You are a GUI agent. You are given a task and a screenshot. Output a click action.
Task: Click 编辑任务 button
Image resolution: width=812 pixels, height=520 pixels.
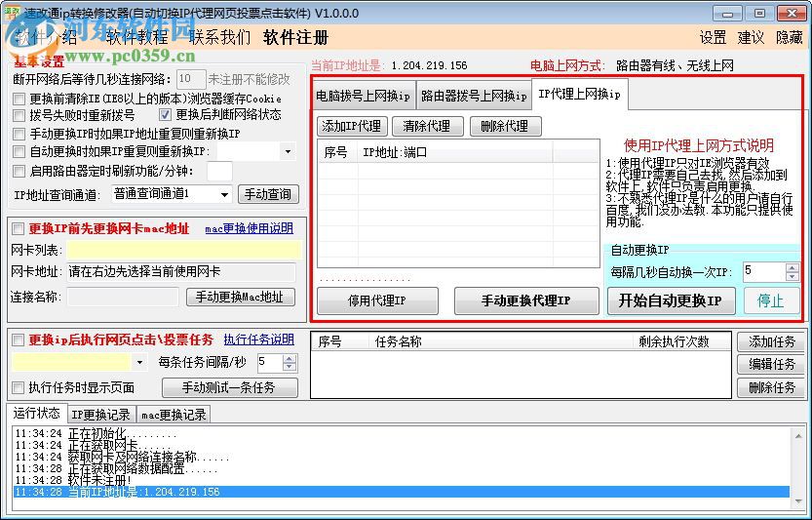pos(771,365)
